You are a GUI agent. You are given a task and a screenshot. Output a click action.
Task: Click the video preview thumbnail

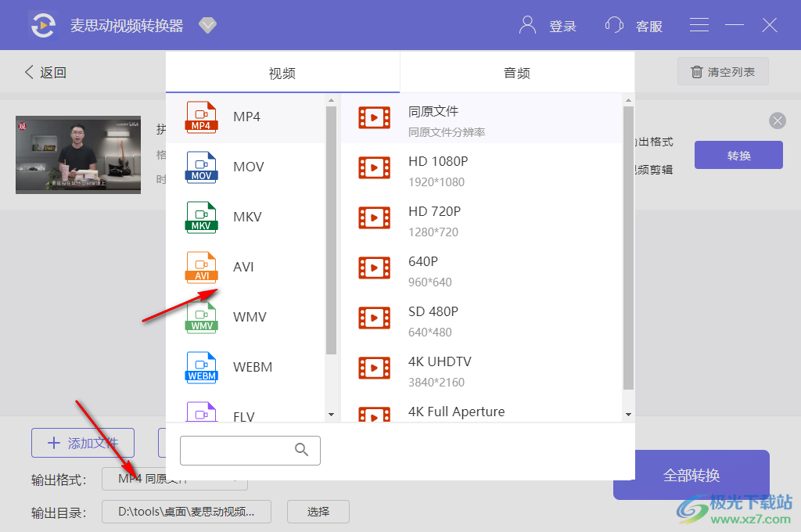[78, 155]
